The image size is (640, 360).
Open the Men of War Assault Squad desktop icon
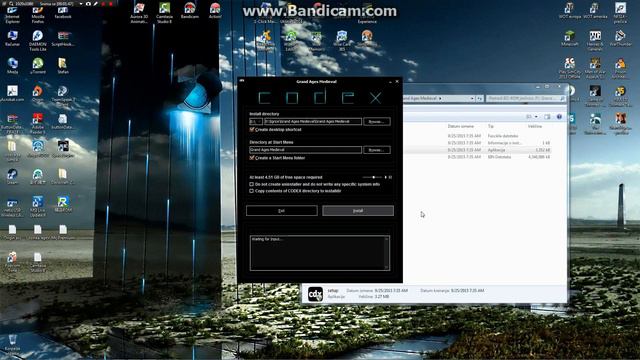click(x=595, y=67)
